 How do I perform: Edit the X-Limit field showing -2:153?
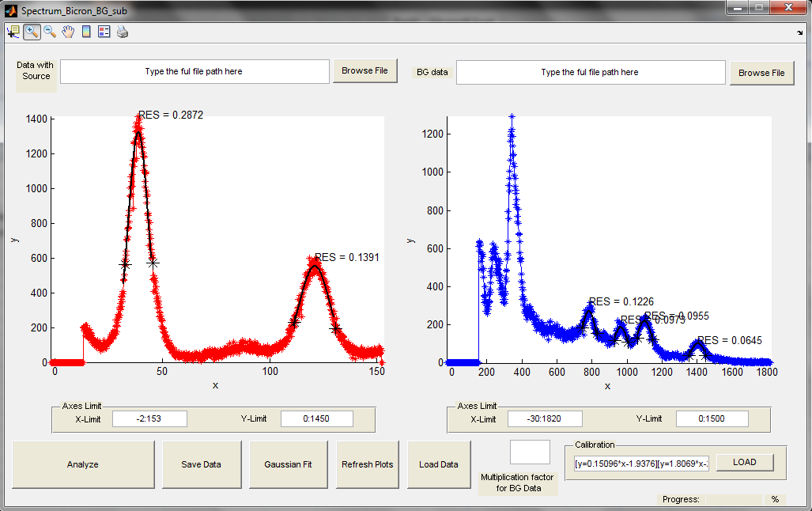tap(149, 418)
